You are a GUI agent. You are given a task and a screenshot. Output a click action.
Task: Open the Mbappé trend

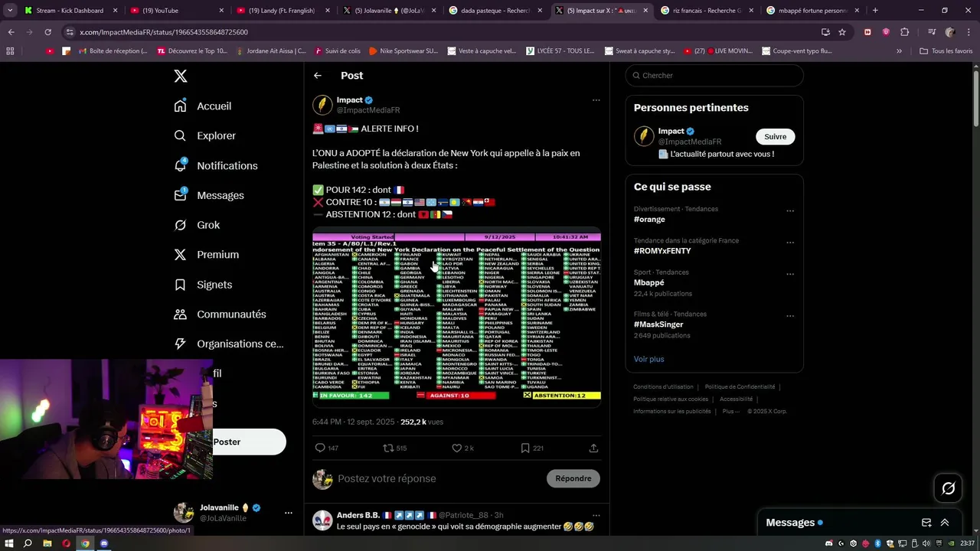point(649,282)
